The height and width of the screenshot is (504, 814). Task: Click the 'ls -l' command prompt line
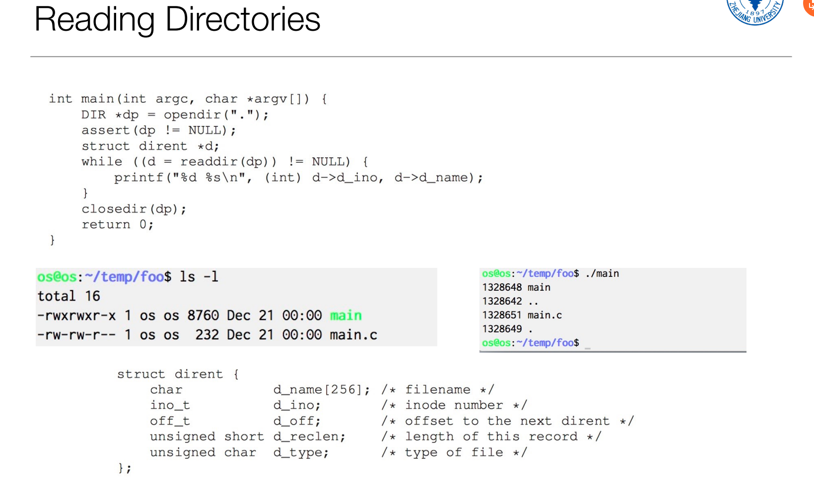128,277
